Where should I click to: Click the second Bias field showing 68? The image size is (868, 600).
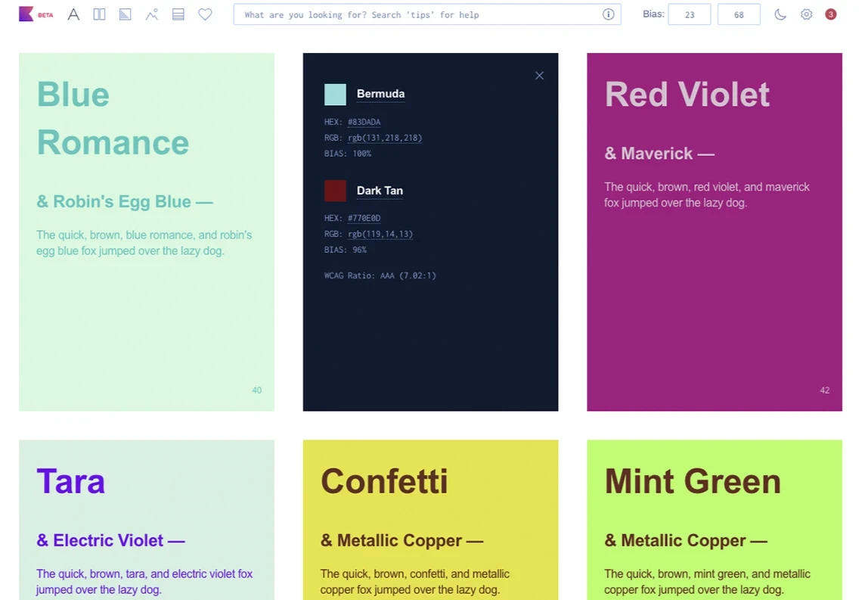pos(738,14)
